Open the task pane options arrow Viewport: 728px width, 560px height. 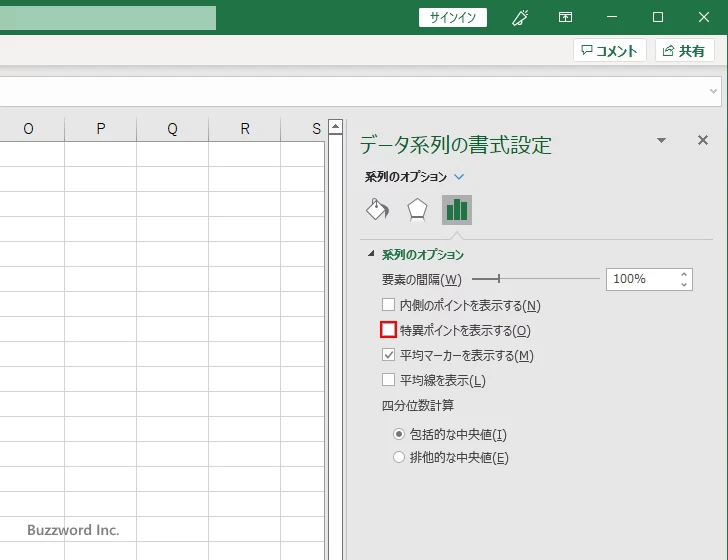click(x=662, y=140)
